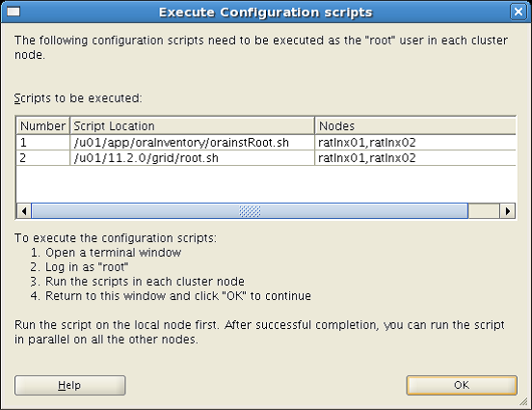Click the resize grip at dialog corner
This screenshot has width=532, height=410.
523,402
